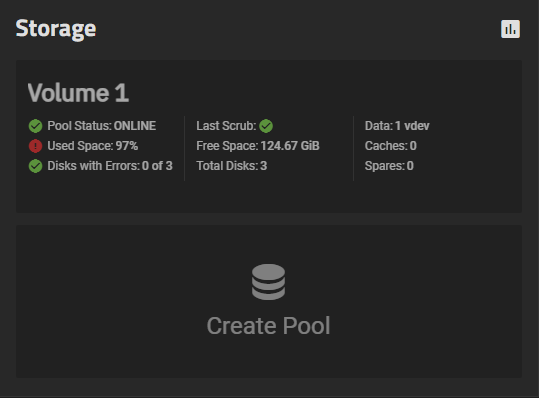This screenshot has height=398, width=539.
Task: Click the Total Disks: 3 entry
Action: pos(232,166)
